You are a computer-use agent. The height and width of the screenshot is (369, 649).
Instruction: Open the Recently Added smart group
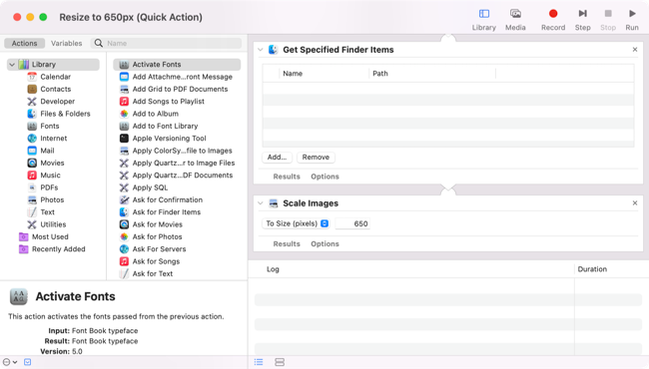tap(58, 249)
